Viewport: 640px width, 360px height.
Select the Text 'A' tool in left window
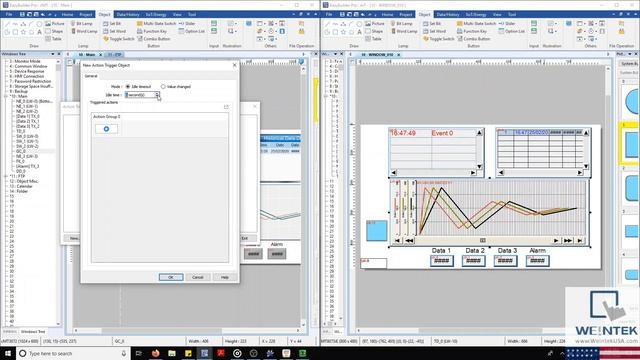(x=40, y=32)
